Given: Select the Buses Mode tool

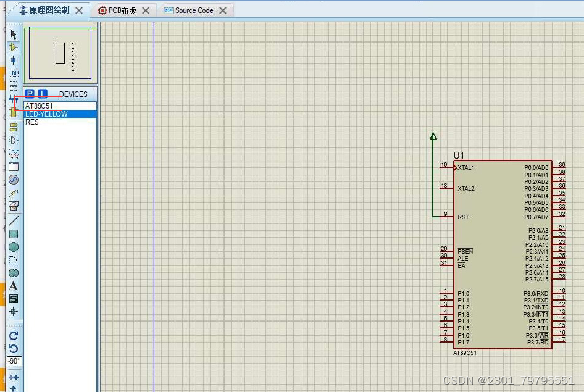Looking at the screenshot, I should click(14, 99).
